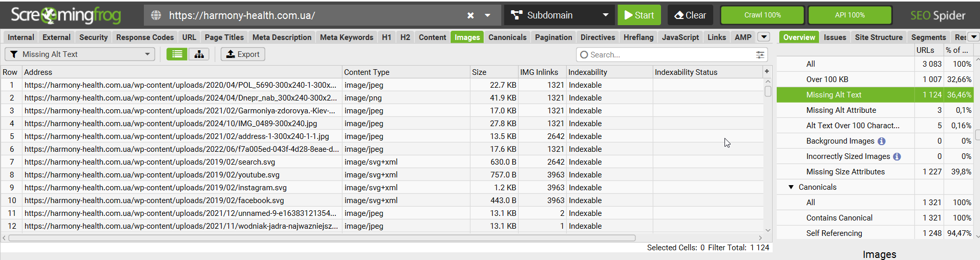Sort by Content Type column header
This screenshot has height=260, width=980.
pyautogui.click(x=406, y=72)
